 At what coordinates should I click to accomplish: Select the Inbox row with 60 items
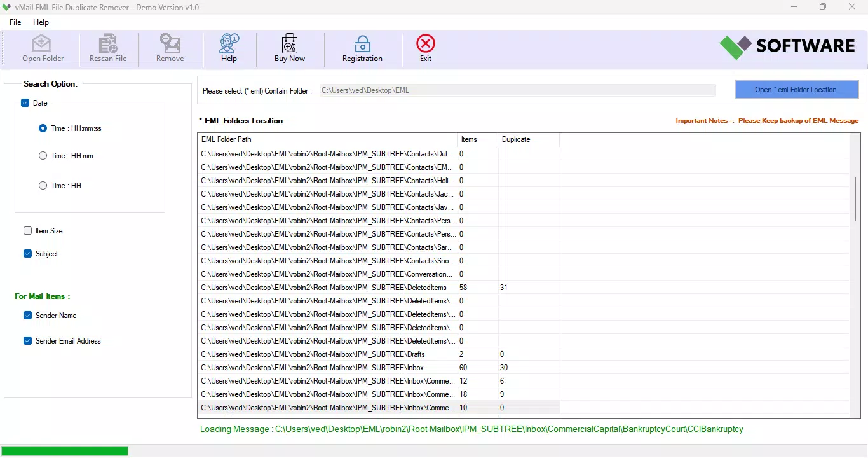point(379,368)
